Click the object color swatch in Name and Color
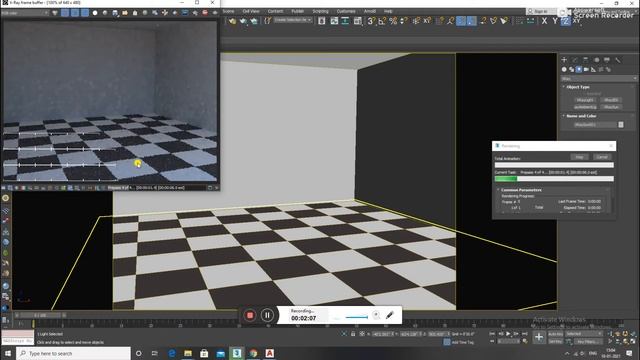 [x=621, y=124]
